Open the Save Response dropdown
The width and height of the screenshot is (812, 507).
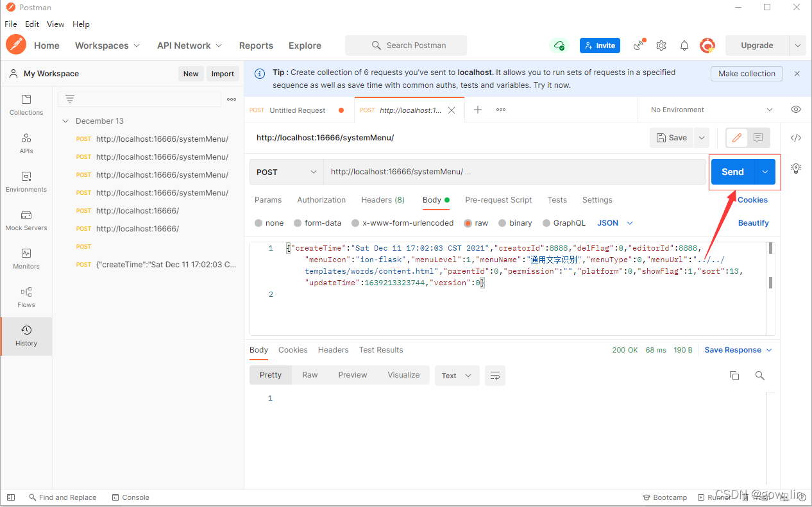(x=738, y=350)
